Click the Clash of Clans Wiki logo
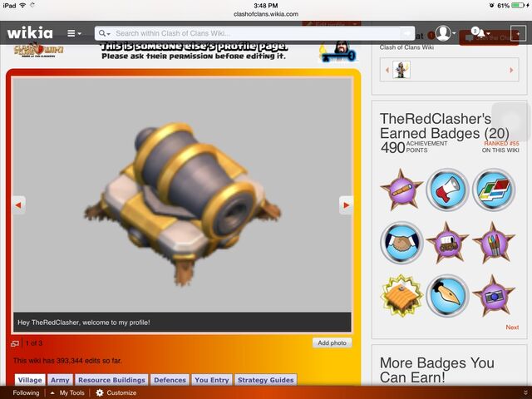Viewport: 532px width, 399px height. [x=38, y=50]
